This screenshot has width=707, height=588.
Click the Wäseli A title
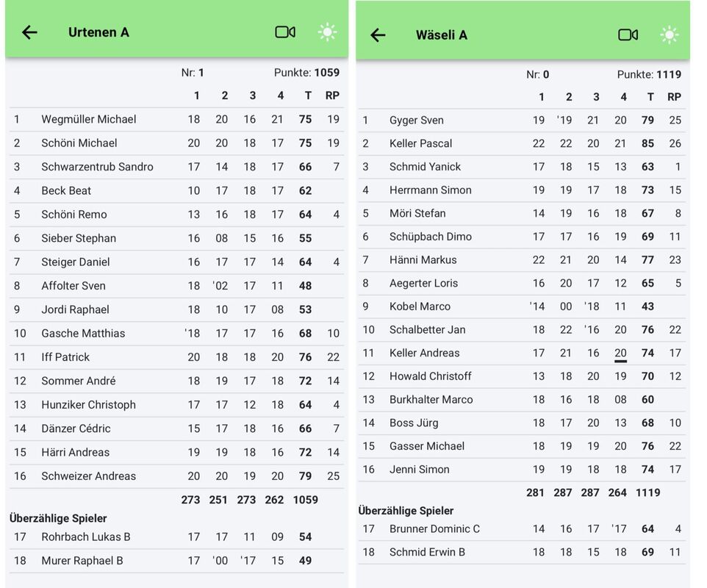point(441,35)
